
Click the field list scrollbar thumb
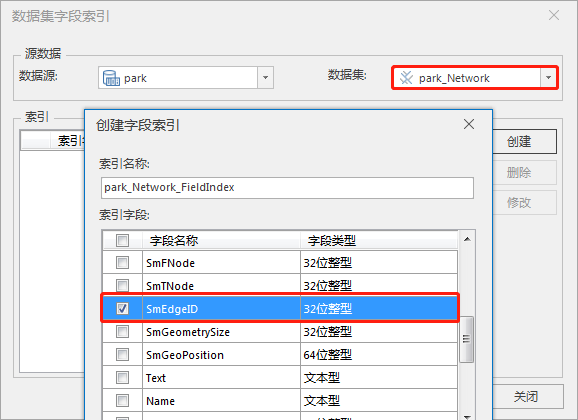tap(467, 339)
